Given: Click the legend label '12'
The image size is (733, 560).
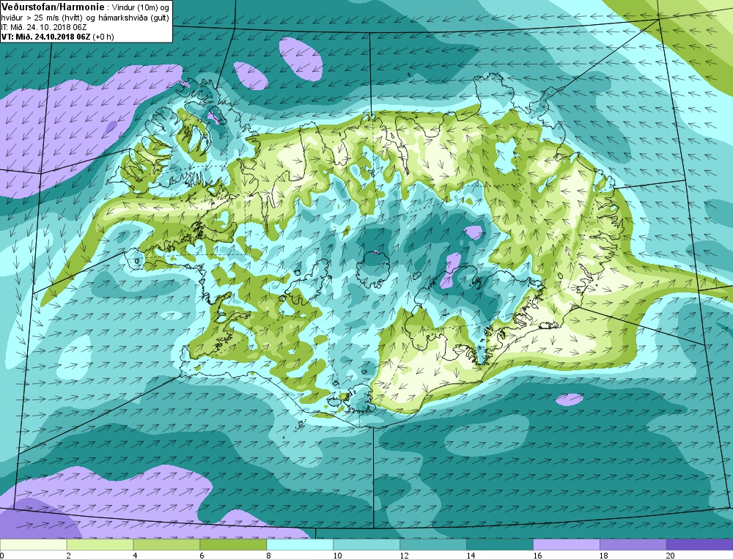Looking at the screenshot, I should pyautogui.click(x=404, y=556).
